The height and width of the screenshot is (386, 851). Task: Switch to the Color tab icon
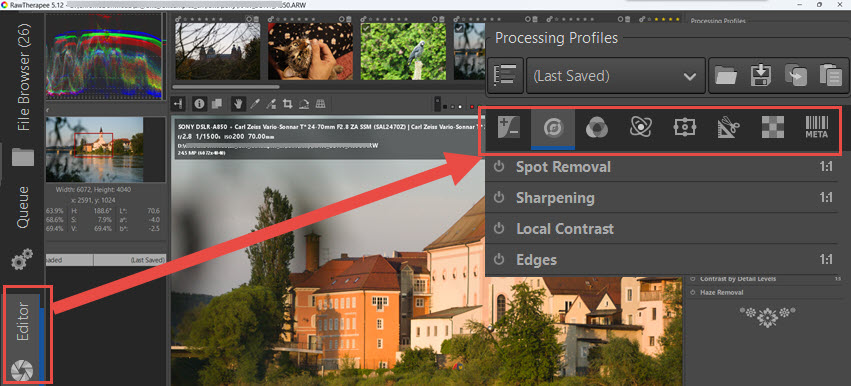point(596,129)
